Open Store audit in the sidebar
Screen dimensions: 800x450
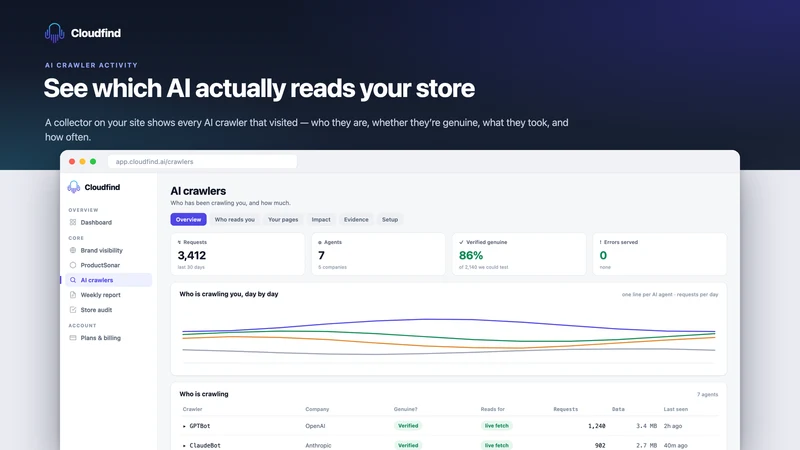108,310
